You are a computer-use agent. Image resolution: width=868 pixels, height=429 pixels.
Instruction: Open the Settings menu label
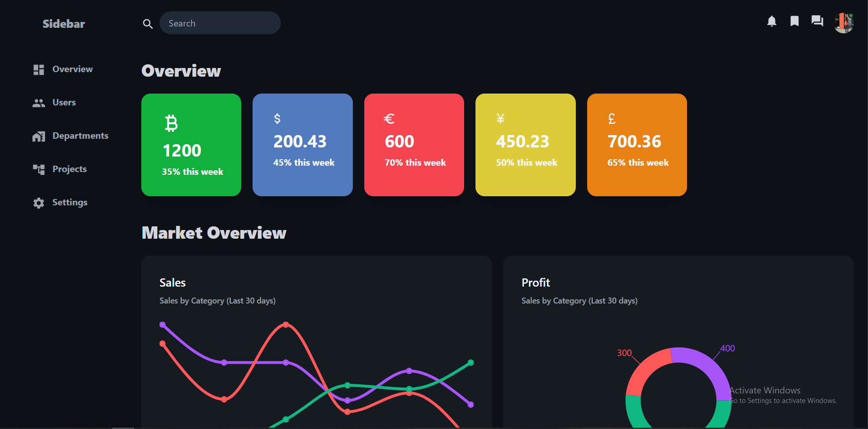[70, 202]
